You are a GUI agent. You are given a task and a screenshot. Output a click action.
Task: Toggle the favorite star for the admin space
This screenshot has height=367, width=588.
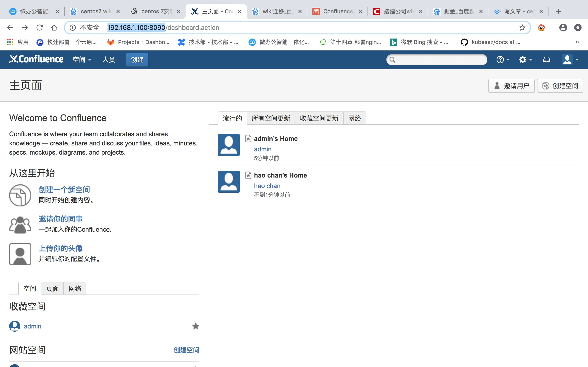195,326
